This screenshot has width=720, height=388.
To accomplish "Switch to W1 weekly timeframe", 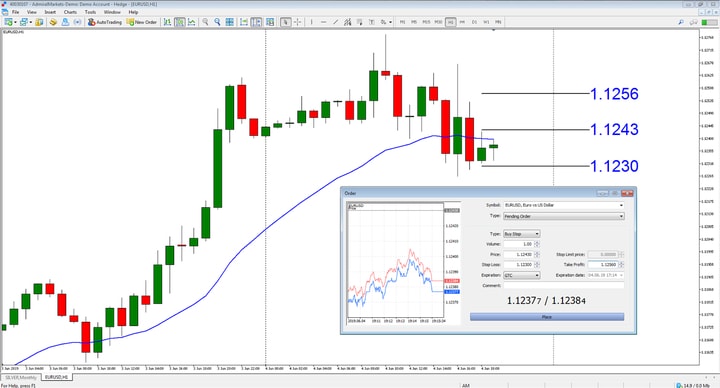I will pos(486,22).
